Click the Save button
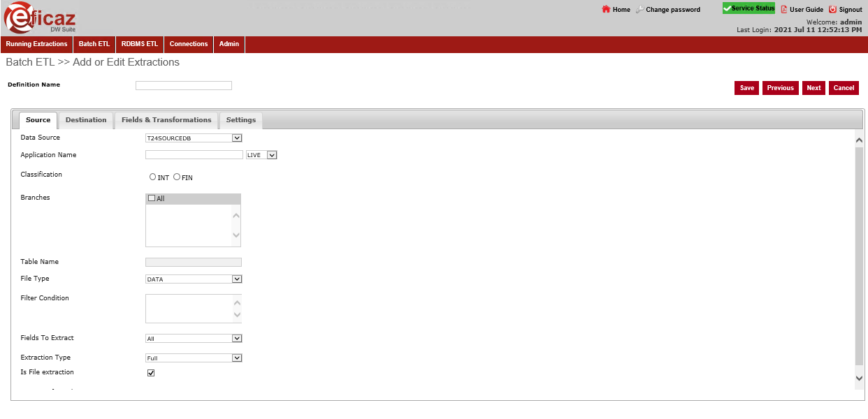The height and width of the screenshot is (419, 868). pos(746,87)
